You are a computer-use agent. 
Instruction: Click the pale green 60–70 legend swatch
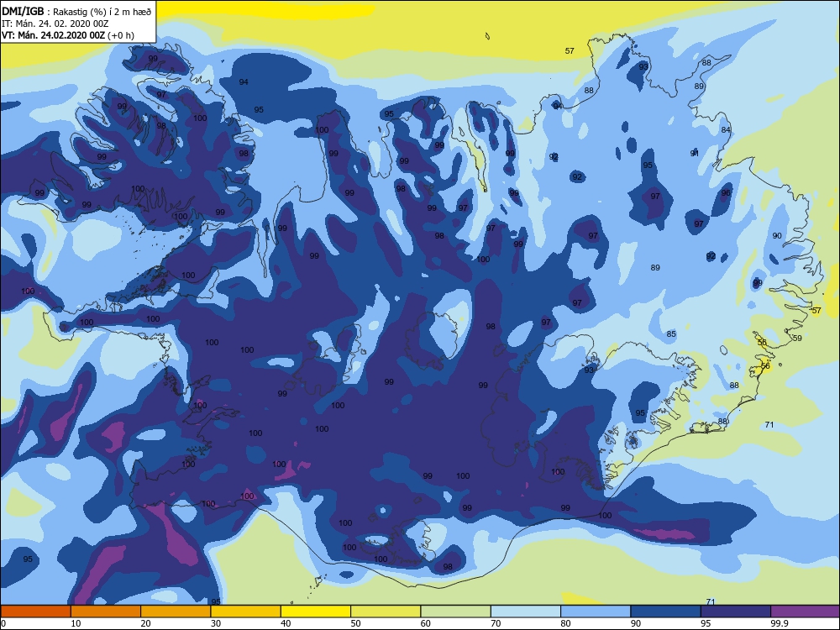coord(456,612)
